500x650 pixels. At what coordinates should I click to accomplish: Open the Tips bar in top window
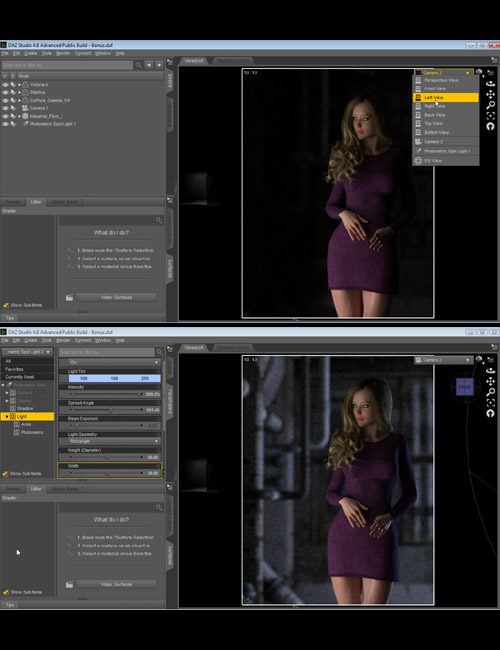pyautogui.click(x=10, y=318)
